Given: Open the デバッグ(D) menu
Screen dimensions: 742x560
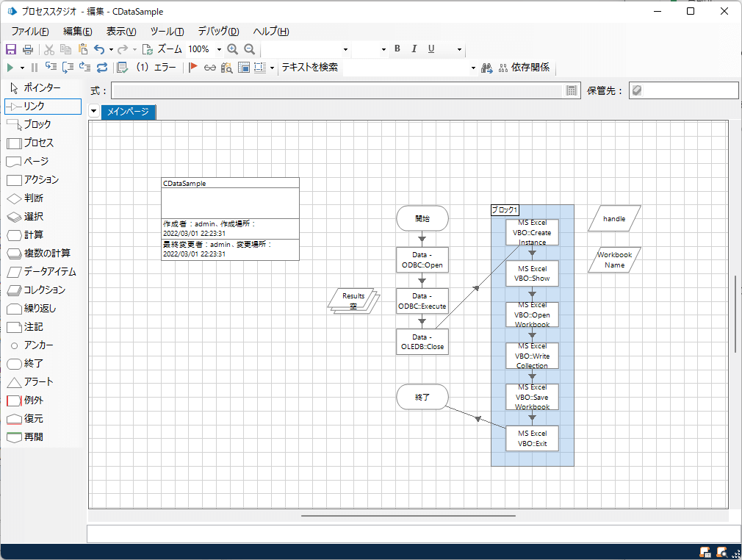Looking at the screenshot, I should tap(218, 31).
